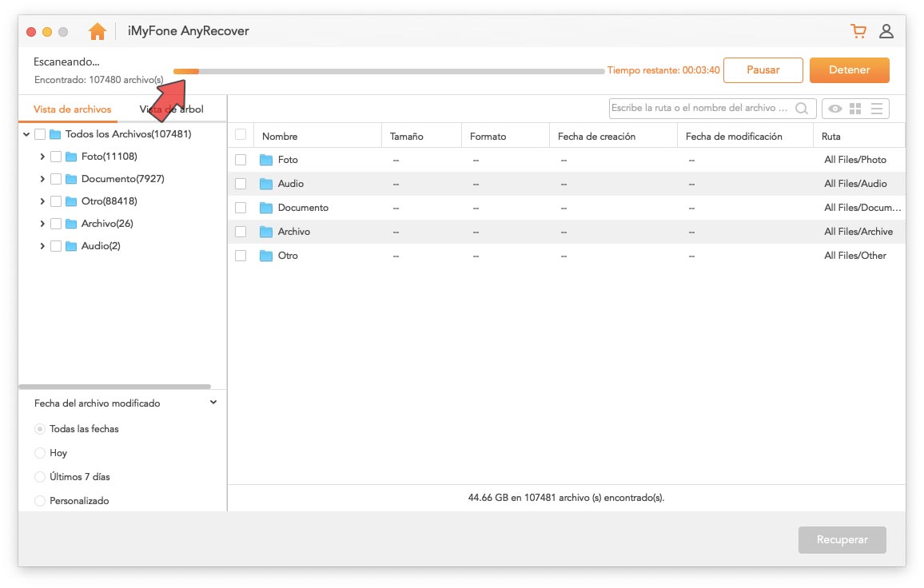Switch to Vista de archivos tab
Screen dimensions: 924x588
coord(72,109)
